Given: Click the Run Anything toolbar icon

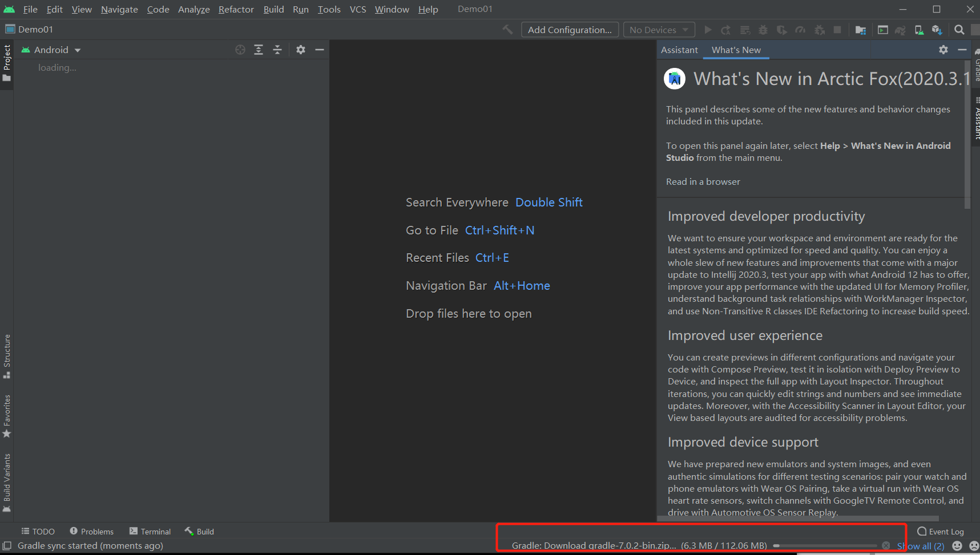Looking at the screenshot, I should pos(883,30).
